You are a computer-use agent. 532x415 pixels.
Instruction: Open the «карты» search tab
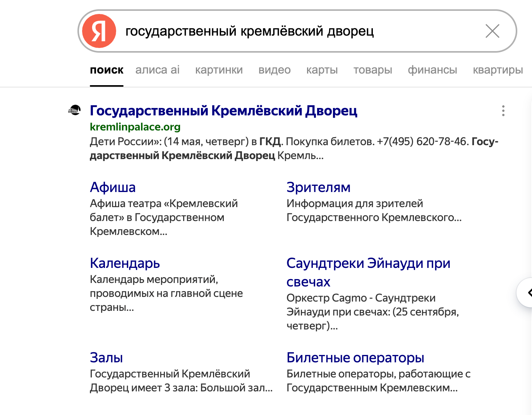point(322,70)
